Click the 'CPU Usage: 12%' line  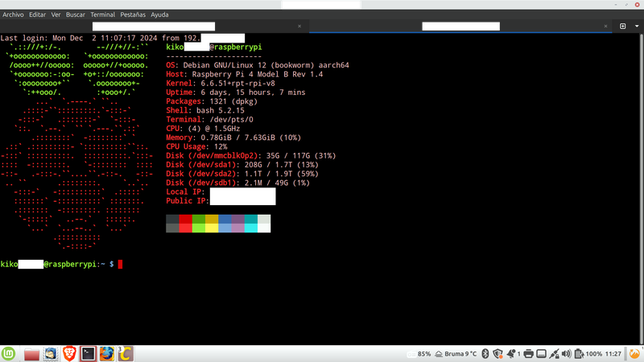coord(196,146)
